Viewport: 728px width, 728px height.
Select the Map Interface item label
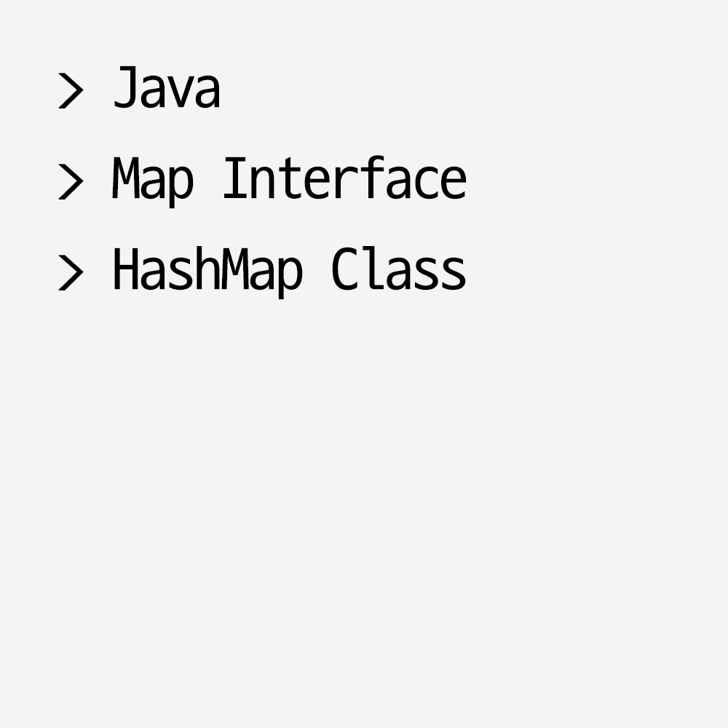289,181
